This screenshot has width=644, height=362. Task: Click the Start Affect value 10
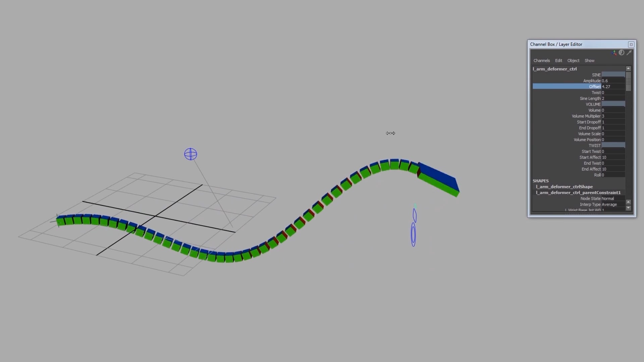(613, 157)
